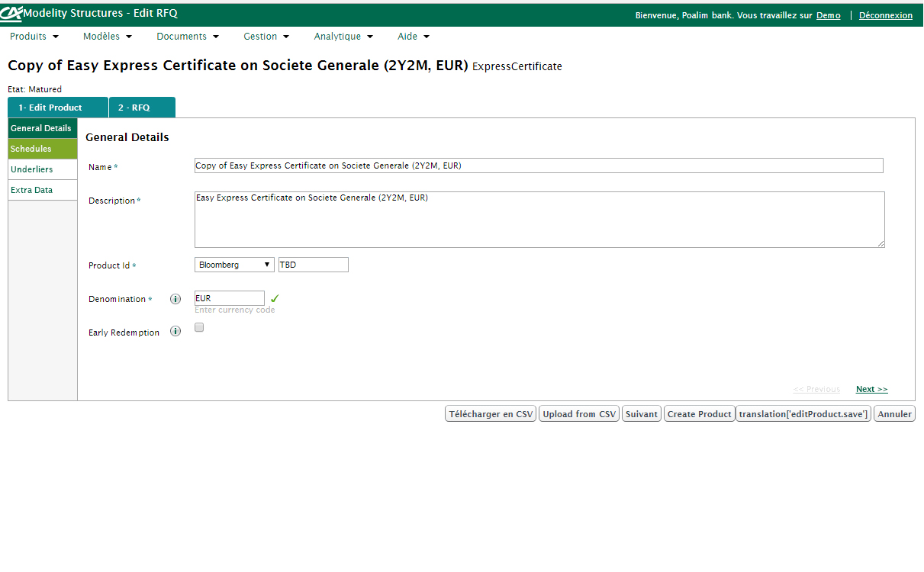Select General Details in the sidebar
The height and width of the screenshot is (572, 924).
pyautogui.click(x=43, y=128)
